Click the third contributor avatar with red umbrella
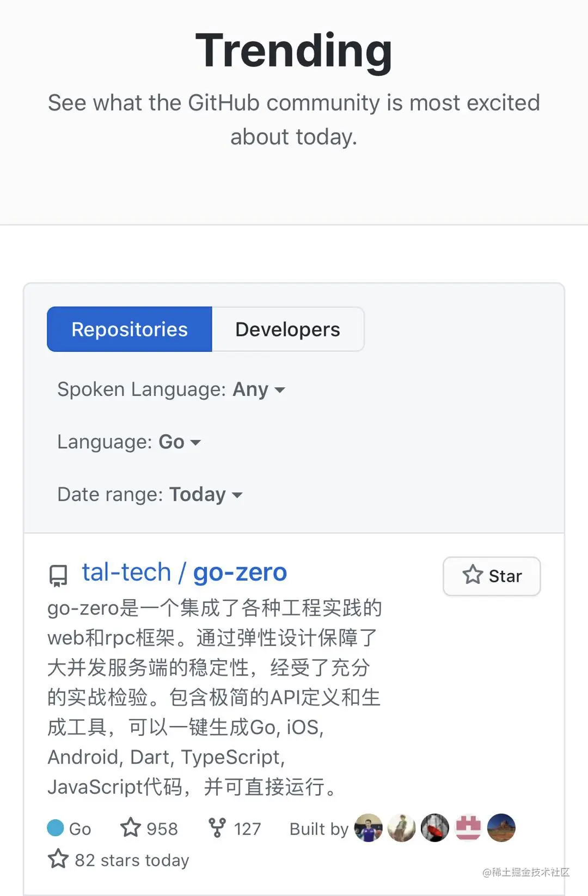Image resolution: width=588 pixels, height=896 pixels. [x=435, y=828]
